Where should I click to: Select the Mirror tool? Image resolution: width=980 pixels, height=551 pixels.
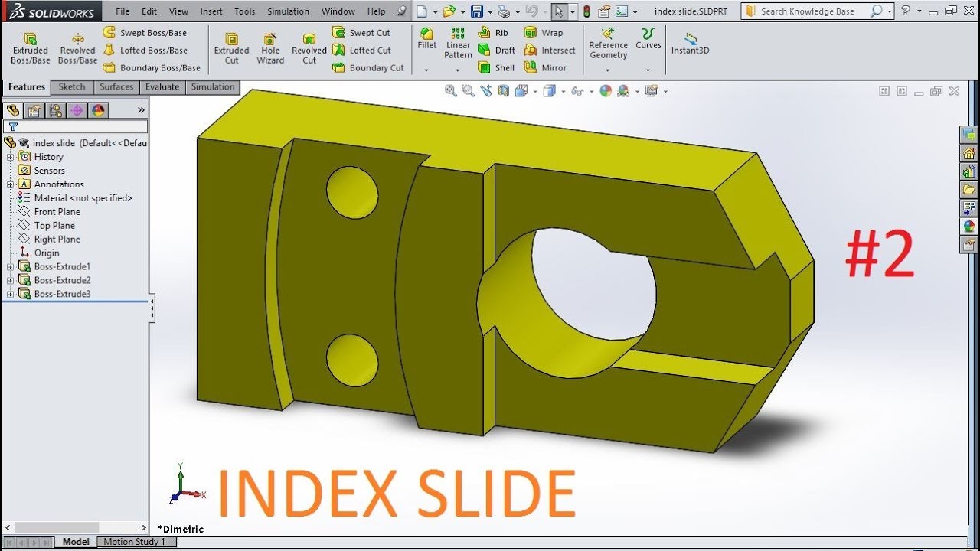[545, 68]
